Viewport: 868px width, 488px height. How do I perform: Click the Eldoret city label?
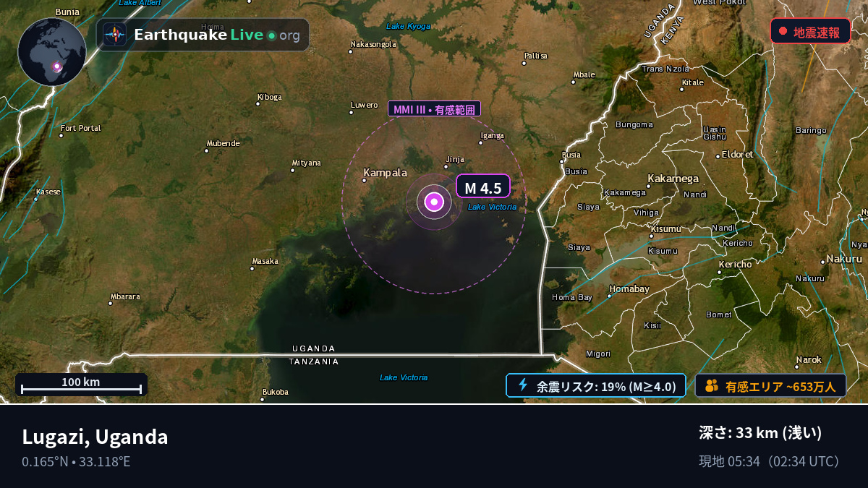coord(737,155)
